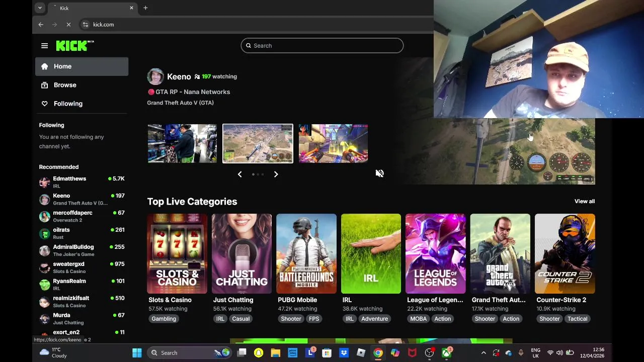
Task: Open the hamburger menu next to Kick logo
Action: click(x=44, y=46)
